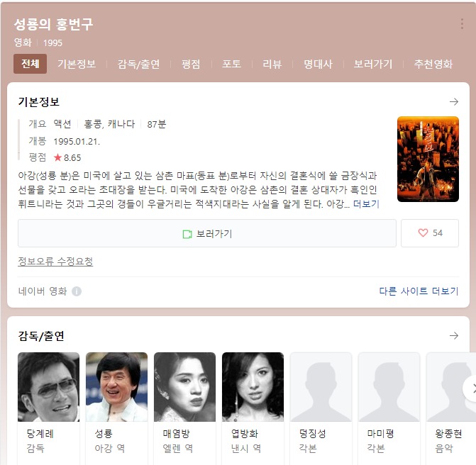Select the 평점 tab
This screenshot has width=476, height=465.
191,64
